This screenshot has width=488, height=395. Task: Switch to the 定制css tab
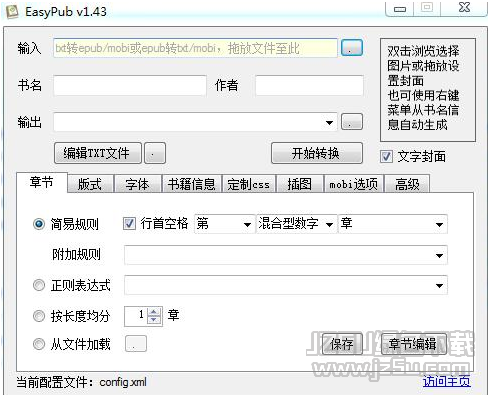(x=249, y=184)
